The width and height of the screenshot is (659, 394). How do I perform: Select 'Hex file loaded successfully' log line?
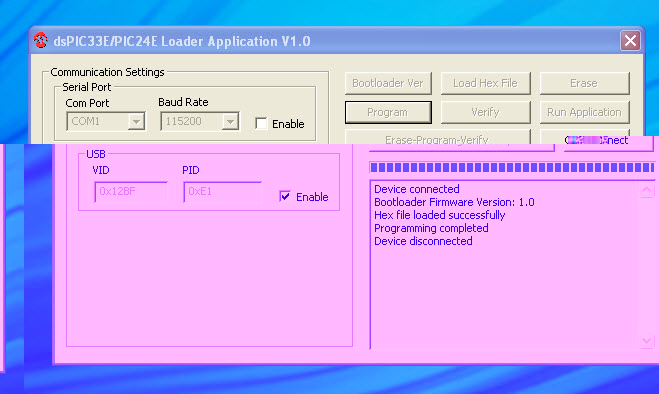click(x=439, y=215)
